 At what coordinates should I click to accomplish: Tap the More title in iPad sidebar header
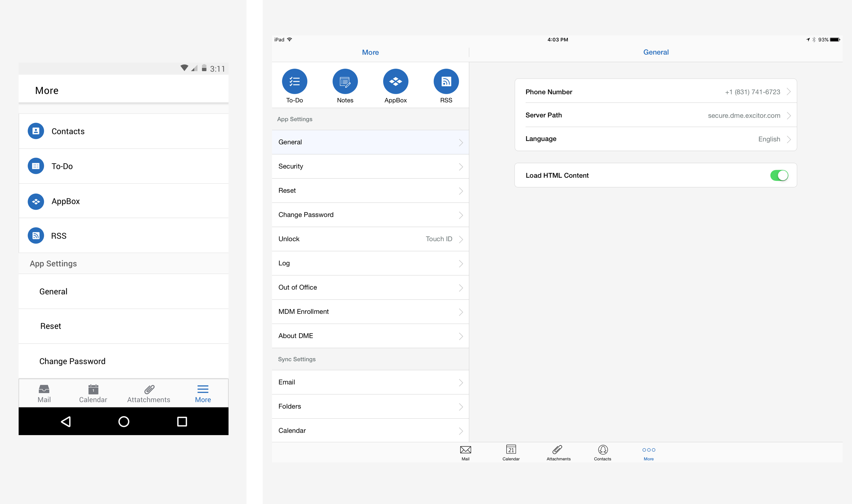pyautogui.click(x=370, y=52)
